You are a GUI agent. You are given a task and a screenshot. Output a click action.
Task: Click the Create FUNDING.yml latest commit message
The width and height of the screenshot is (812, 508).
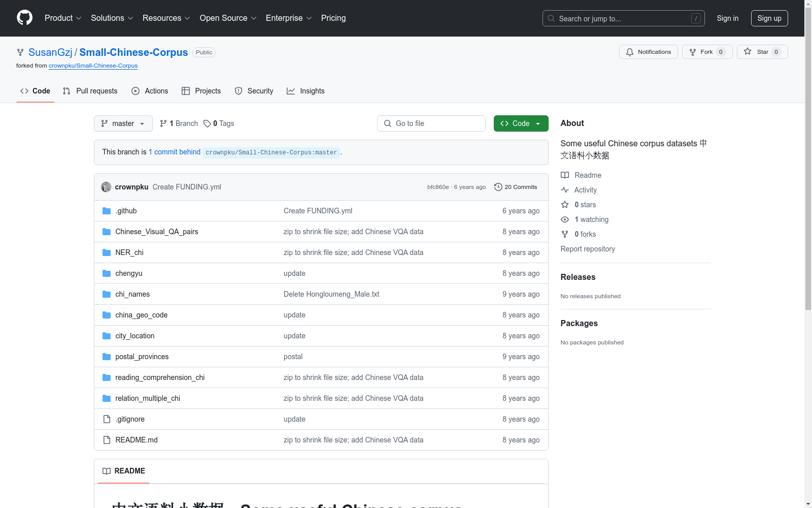[187, 187]
